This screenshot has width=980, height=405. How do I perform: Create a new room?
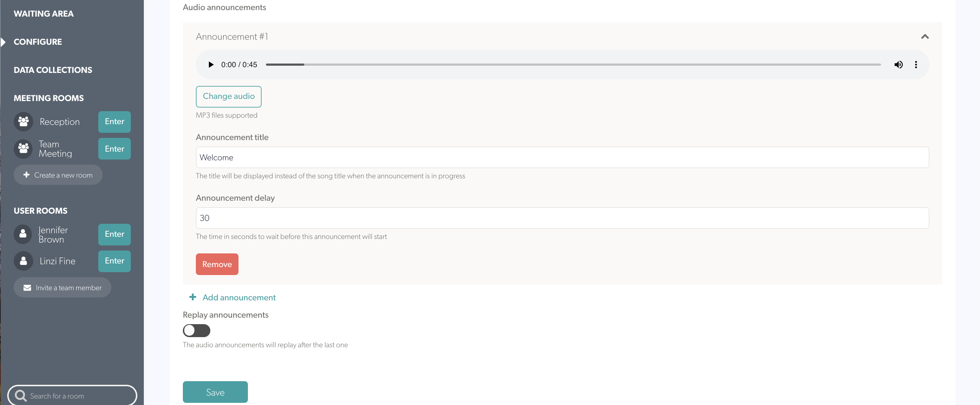58,175
